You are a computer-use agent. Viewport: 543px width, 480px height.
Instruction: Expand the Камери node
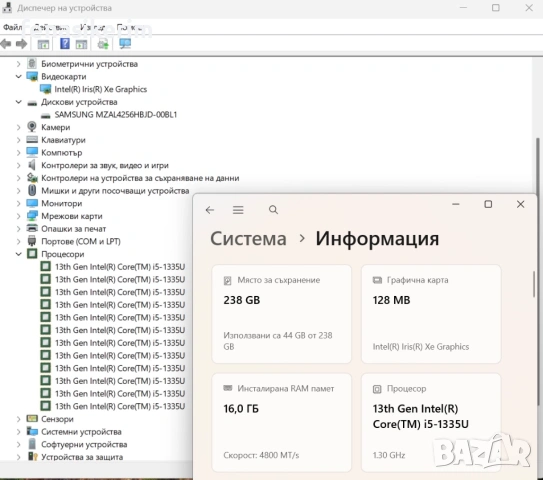coord(18,127)
